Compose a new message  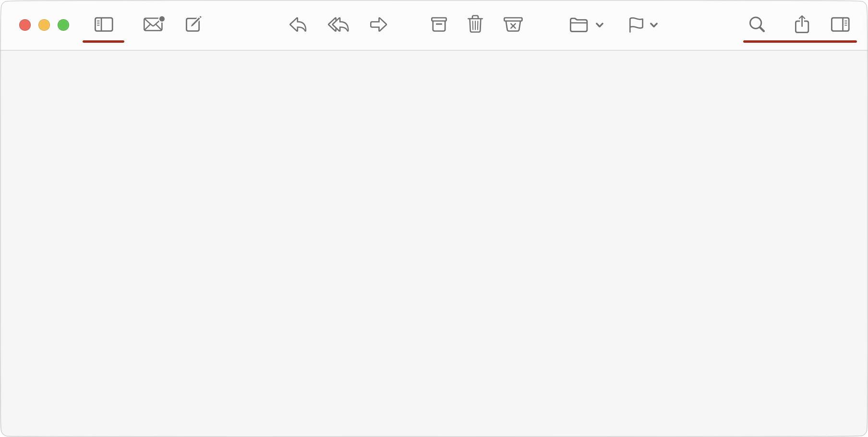(193, 24)
